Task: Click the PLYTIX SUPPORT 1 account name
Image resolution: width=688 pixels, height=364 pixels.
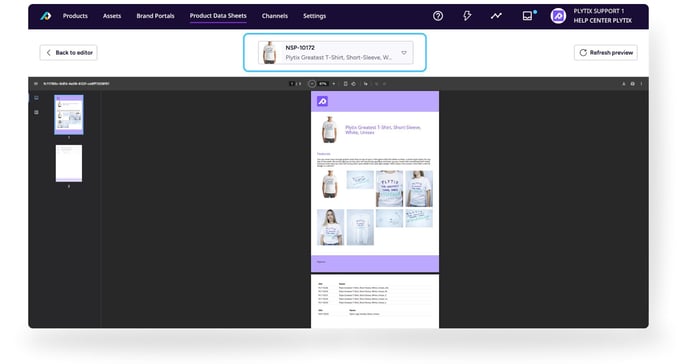Action: pyautogui.click(x=598, y=11)
